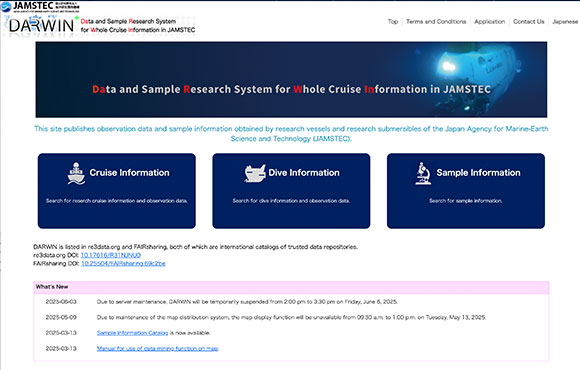Screen dimensions: 580x370
Task: Click the 'DARWIN is listed in re3data.org' sentence
Action: [195, 247]
